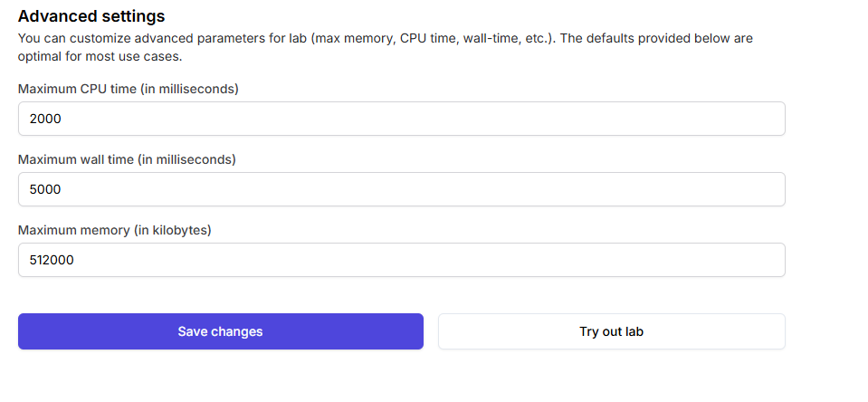Click the white Try out lab button
Screen dimensions: 868x402
[611, 331]
